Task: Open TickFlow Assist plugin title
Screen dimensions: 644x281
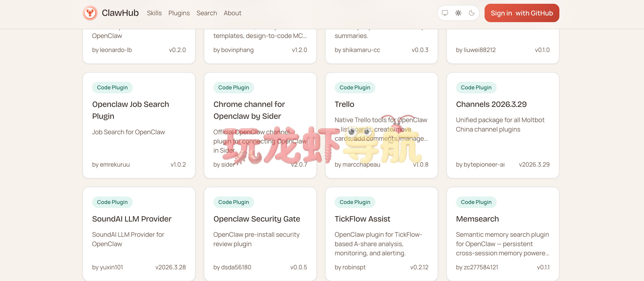Action: click(362, 219)
